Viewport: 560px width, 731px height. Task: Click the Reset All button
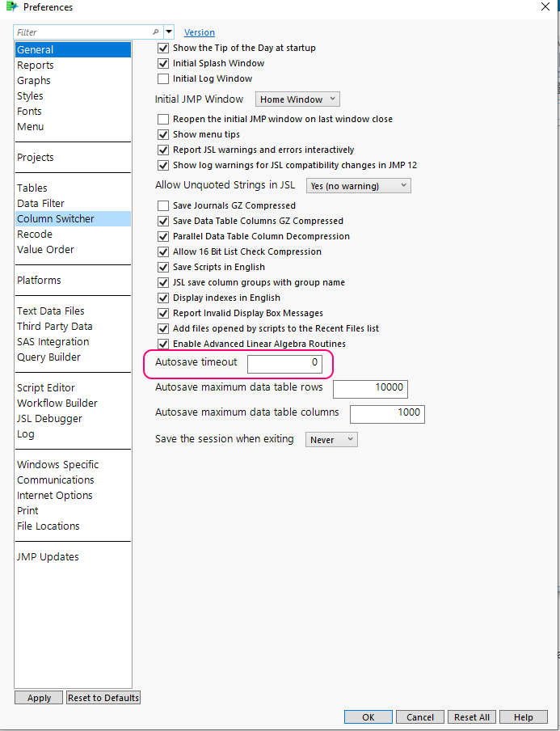(472, 717)
